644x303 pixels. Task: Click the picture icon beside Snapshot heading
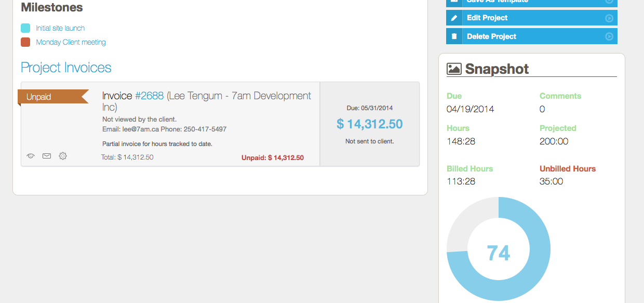pos(454,69)
